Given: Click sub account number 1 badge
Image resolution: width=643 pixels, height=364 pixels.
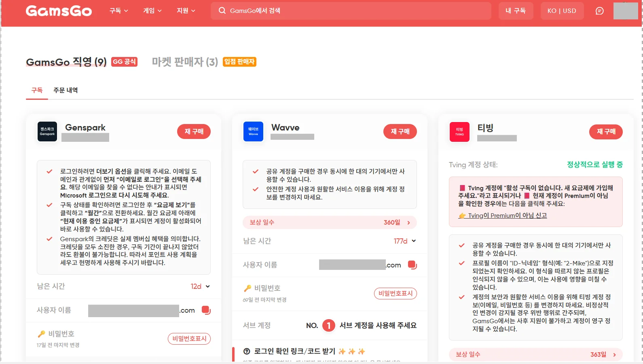Looking at the screenshot, I should pos(329,325).
